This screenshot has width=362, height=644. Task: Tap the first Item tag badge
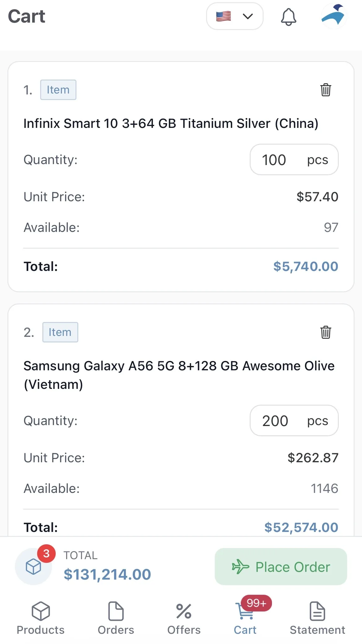58,90
